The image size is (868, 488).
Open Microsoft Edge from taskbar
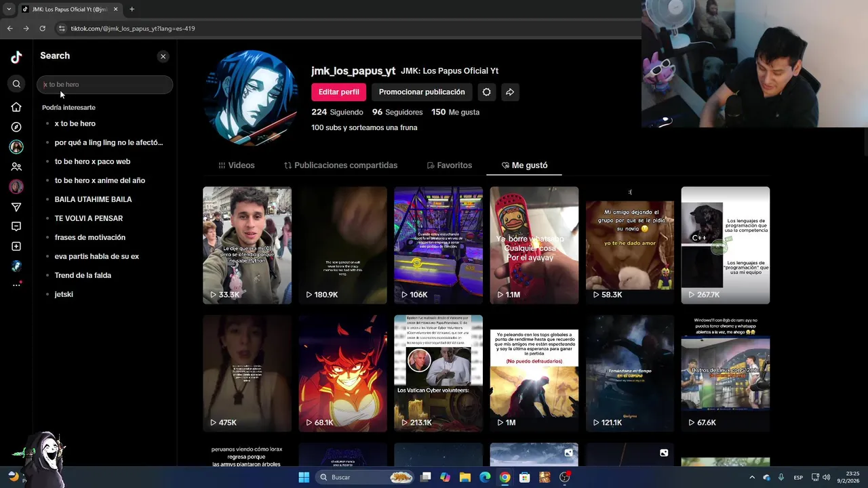[485, 477]
